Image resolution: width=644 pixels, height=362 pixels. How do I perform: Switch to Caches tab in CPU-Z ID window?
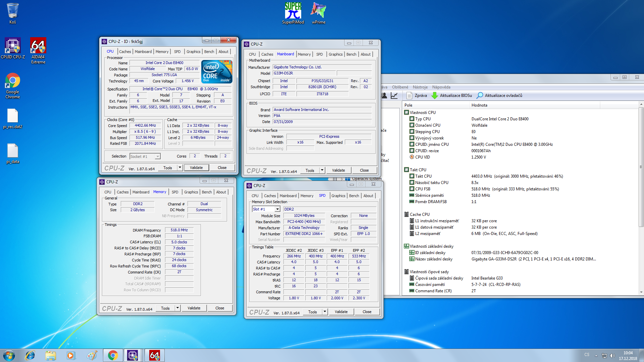click(x=125, y=52)
